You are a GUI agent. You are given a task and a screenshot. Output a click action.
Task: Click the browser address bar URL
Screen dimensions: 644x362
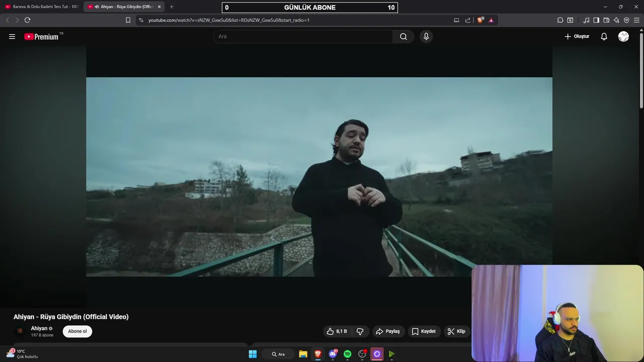point(229,20)
